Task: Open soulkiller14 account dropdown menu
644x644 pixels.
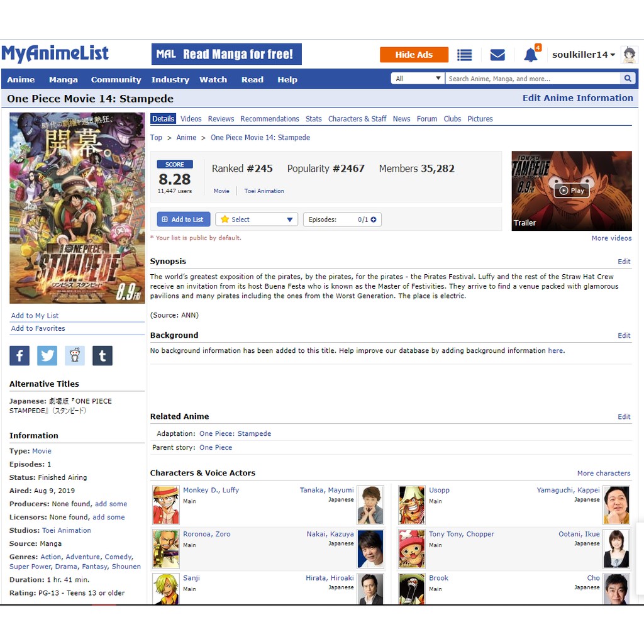Action: pos(584,55)
